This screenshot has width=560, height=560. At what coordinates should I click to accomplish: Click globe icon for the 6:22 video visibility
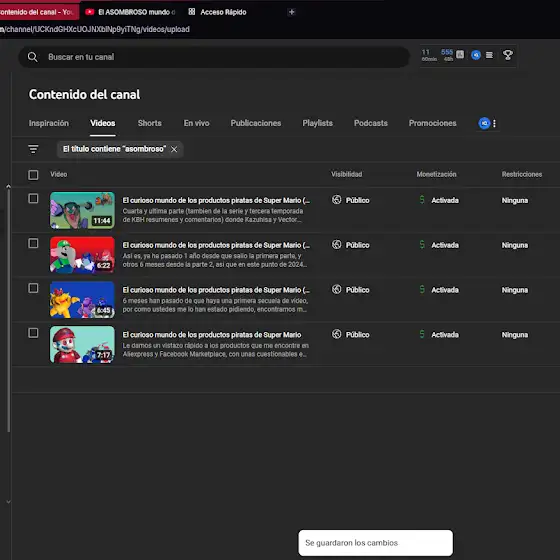pyautogui.click(x=336, y=245)
